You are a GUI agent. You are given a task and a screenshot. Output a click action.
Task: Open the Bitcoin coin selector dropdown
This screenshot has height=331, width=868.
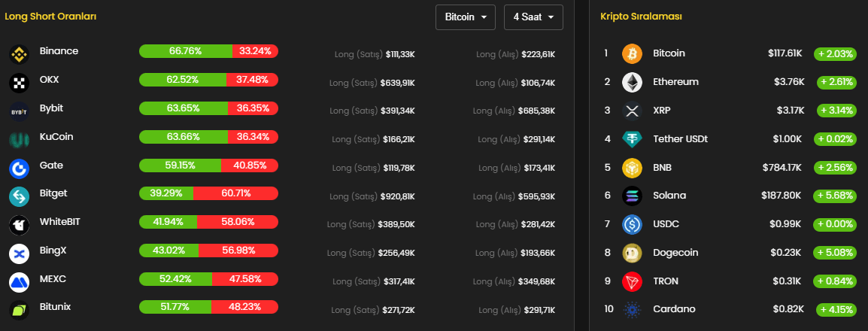[x=465, y=17]
